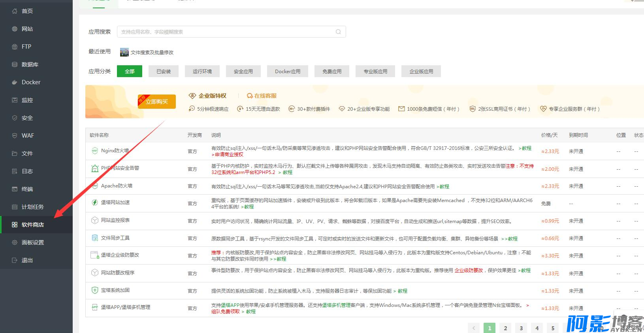Click the exit icon for 退出
The image size is (644, 333).
pyautogui.click(x=15, y=260)
